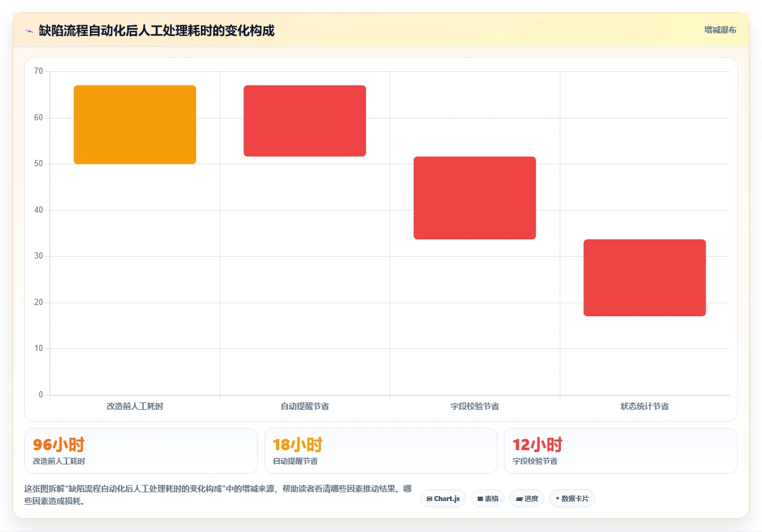Viewport: 762px width, 532px height.
Task: Click the y-axis value 70
Action: click(x=38, y=71)
